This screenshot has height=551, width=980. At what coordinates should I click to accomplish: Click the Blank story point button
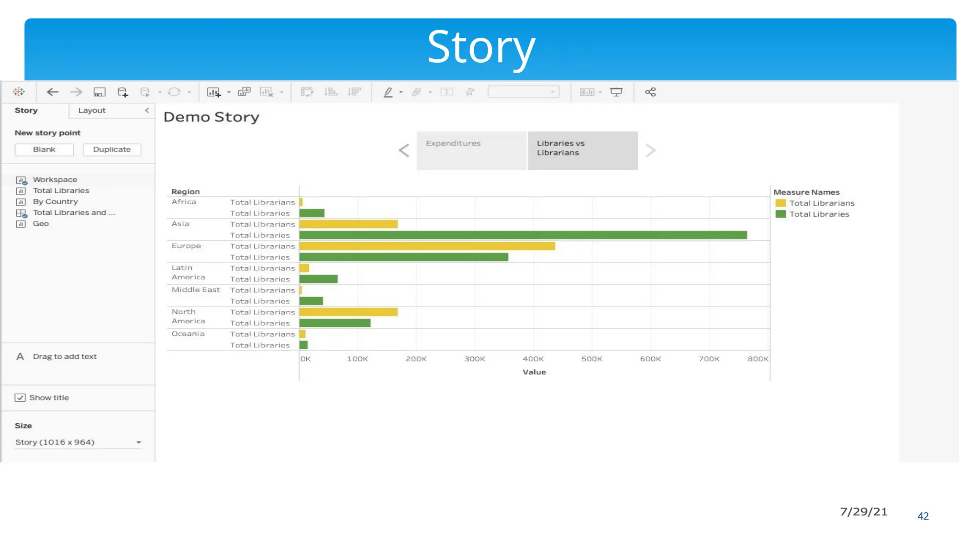pos(44,149)
